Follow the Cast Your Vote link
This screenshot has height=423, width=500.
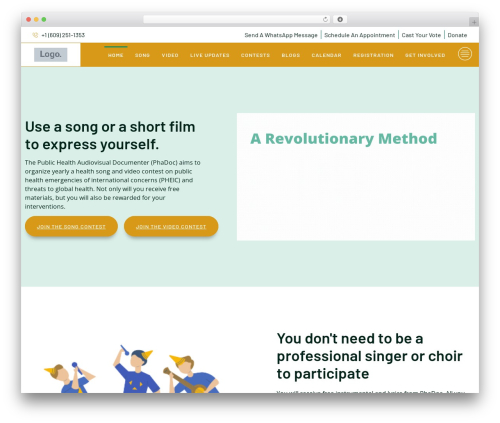pos(421,35)
